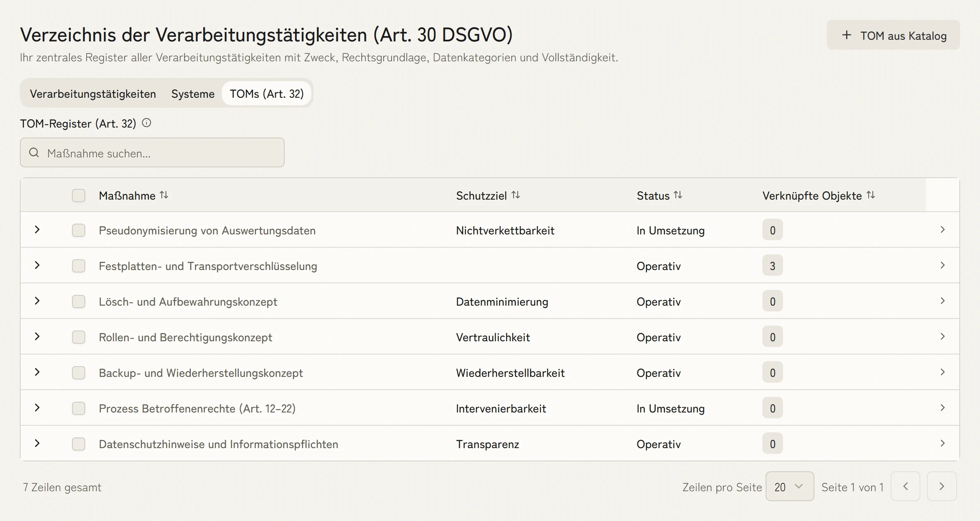
Task: Go to next page arrow
Action: pos(942,486)
